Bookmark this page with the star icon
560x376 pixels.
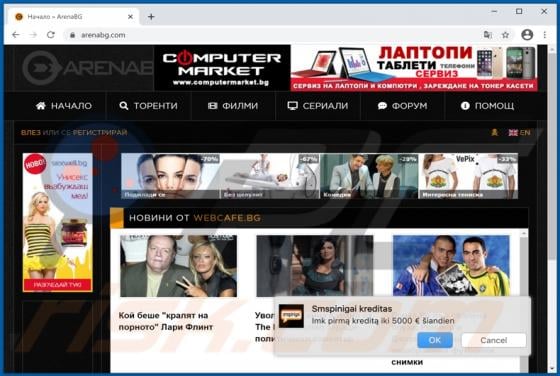[505, 35]
